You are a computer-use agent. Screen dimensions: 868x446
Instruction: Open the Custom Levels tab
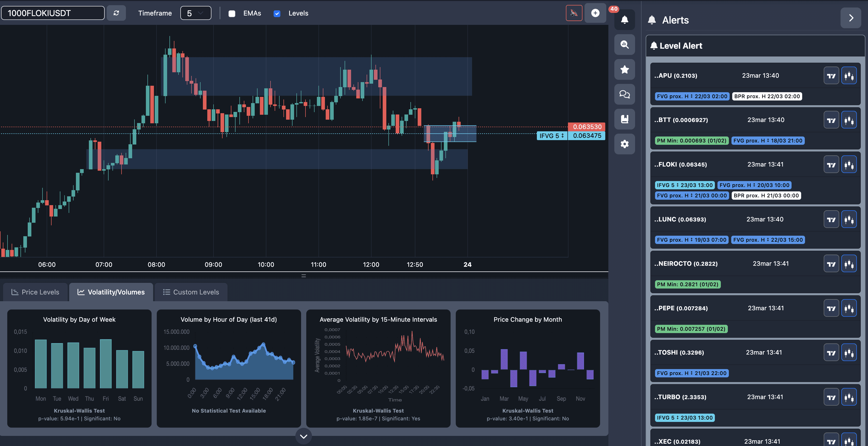click(191, 292)
